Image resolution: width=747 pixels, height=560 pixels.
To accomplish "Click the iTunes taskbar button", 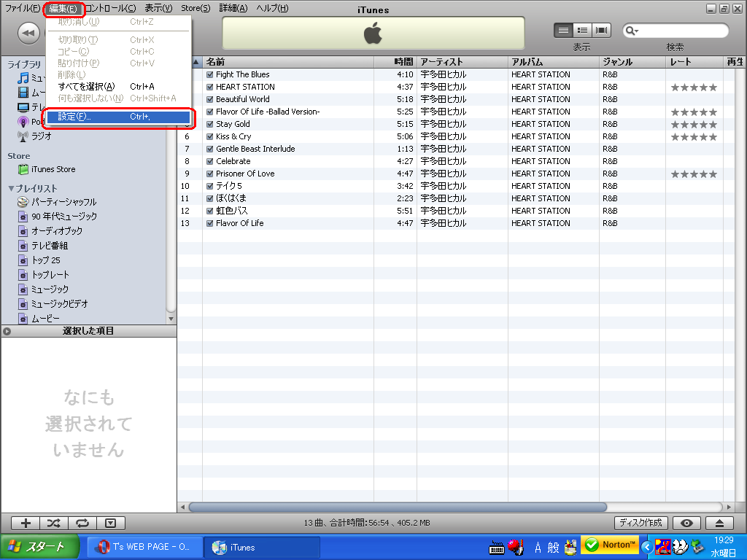I will click(262, 547).
